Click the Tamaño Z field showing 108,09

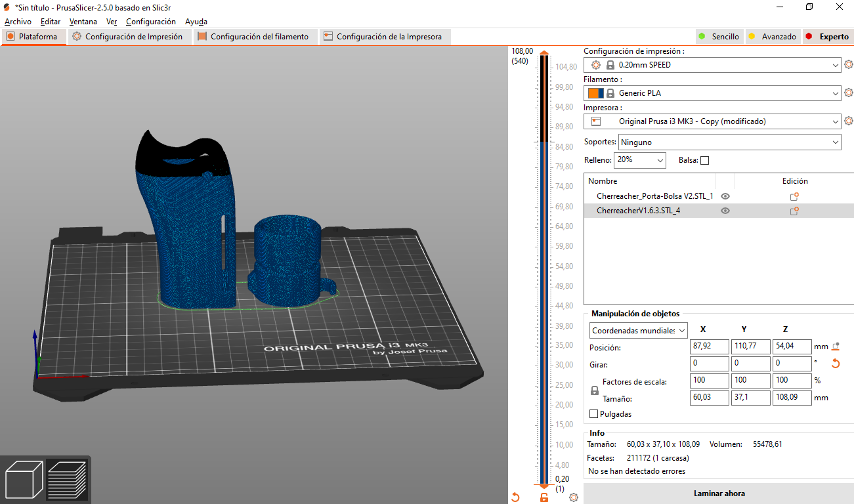point(792,398)
